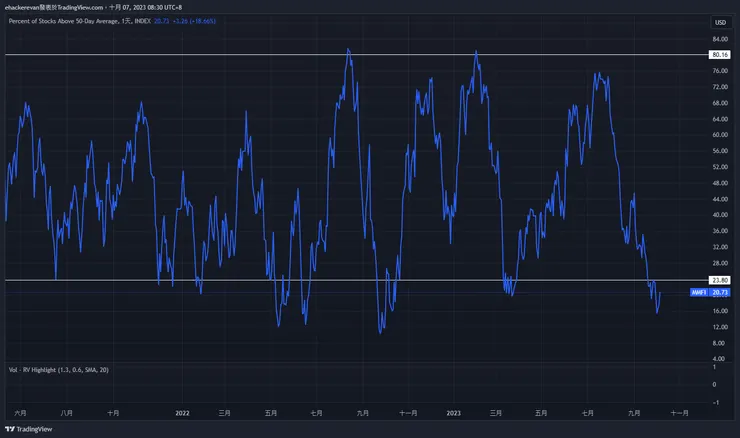The image size is (740, 438).
Task: Click the 52.00 price scale value
Action: point(720,167)
